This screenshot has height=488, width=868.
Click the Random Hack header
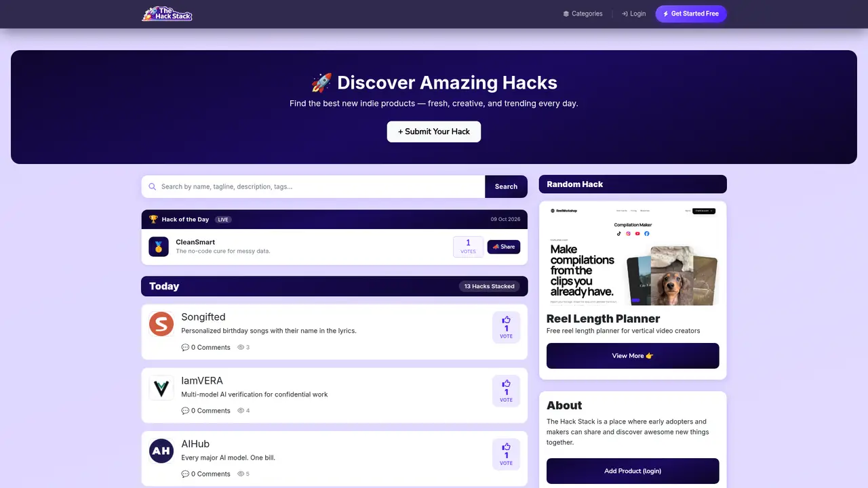[x=633, y=184]
